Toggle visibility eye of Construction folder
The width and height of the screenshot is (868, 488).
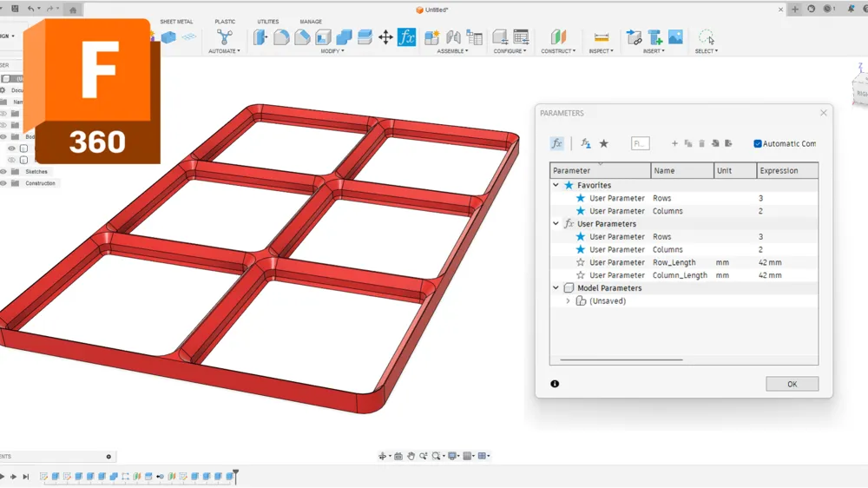[x=3, y=183]
